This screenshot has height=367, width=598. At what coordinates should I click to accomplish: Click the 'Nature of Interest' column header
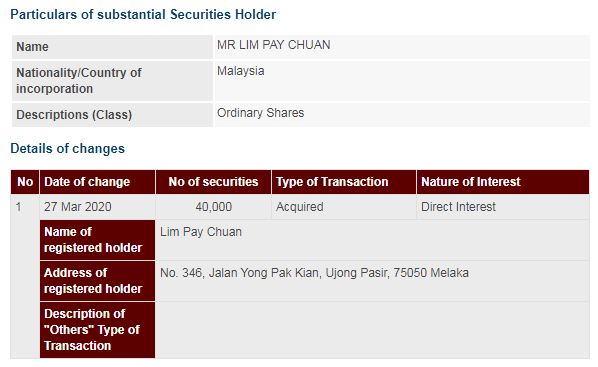pyautogui.click(x=503, y=182)
